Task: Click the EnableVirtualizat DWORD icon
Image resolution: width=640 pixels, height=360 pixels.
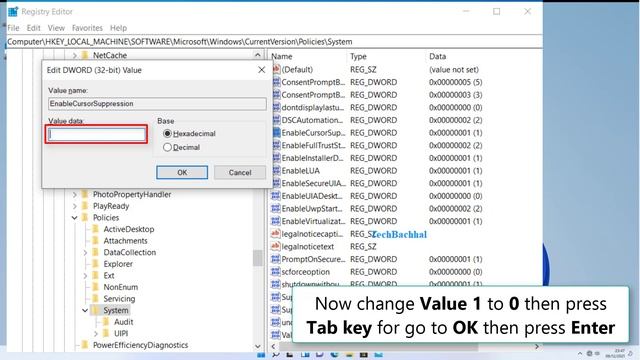Action: [x=276, y=221]
